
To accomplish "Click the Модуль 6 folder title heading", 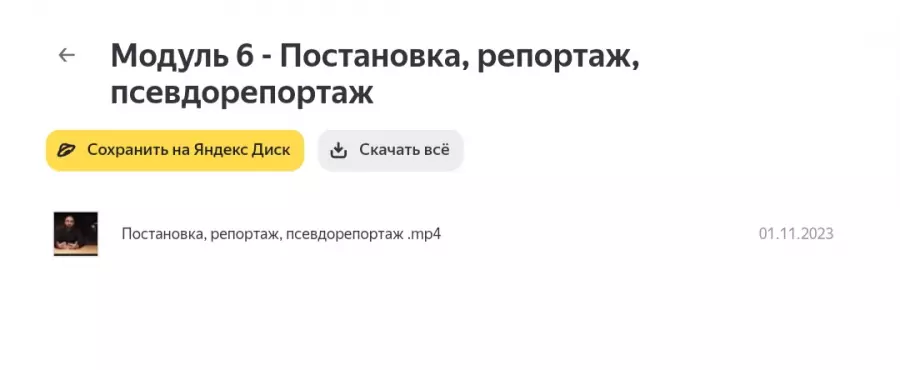I will [375, 74].
